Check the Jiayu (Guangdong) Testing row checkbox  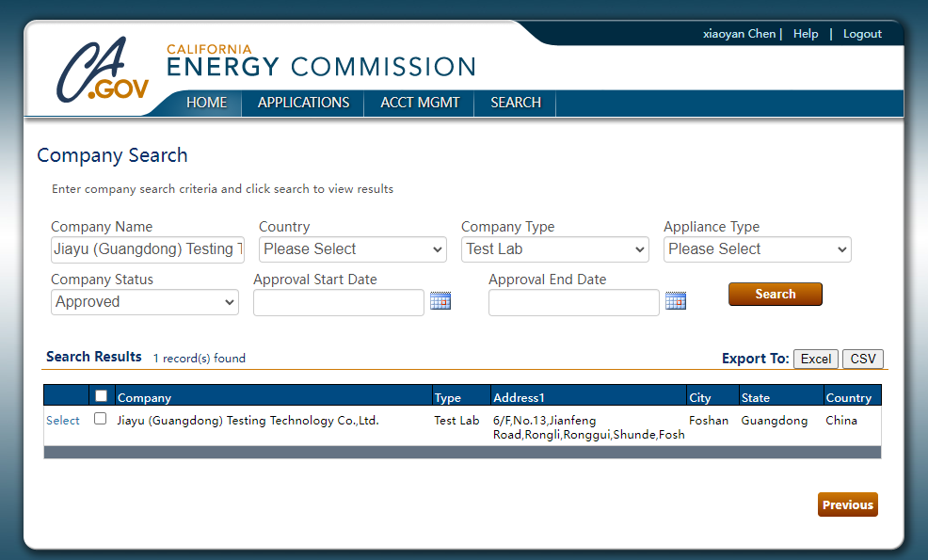(101, 420)
